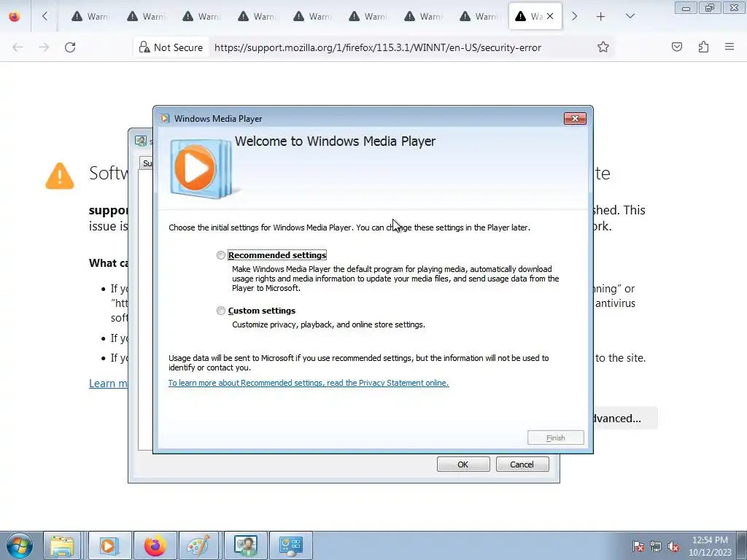Open the Learn more link on the page
The height and width of the screenshot is (560, 747).
click(108, 384)
